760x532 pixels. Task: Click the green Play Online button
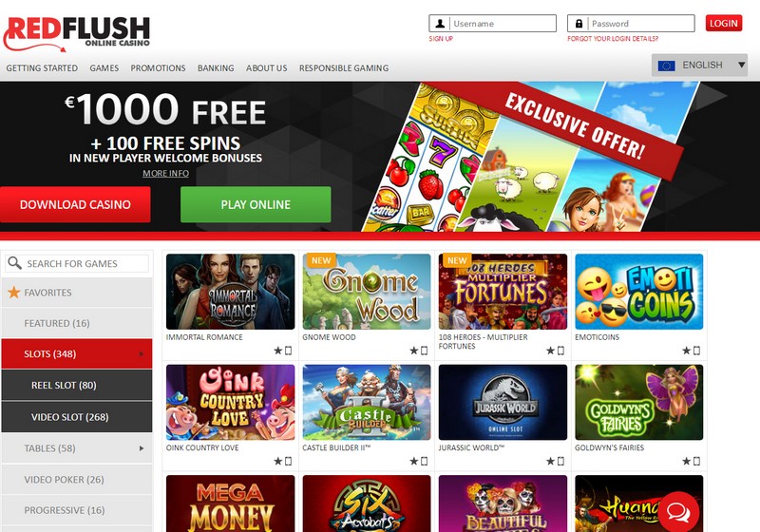tap(256, 204)
